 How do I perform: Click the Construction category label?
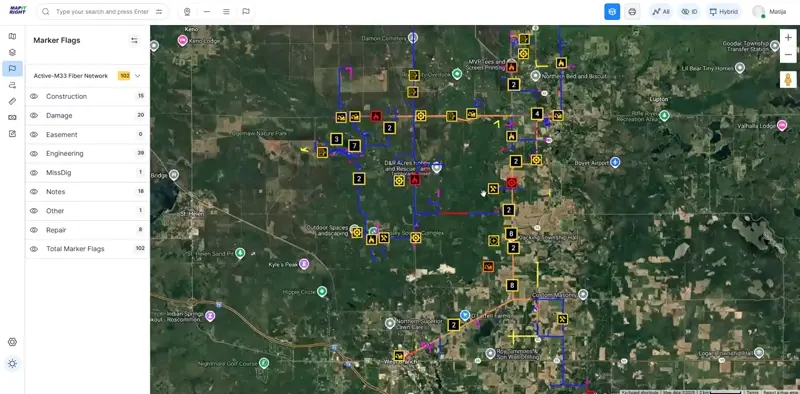(x=66, y=96)
